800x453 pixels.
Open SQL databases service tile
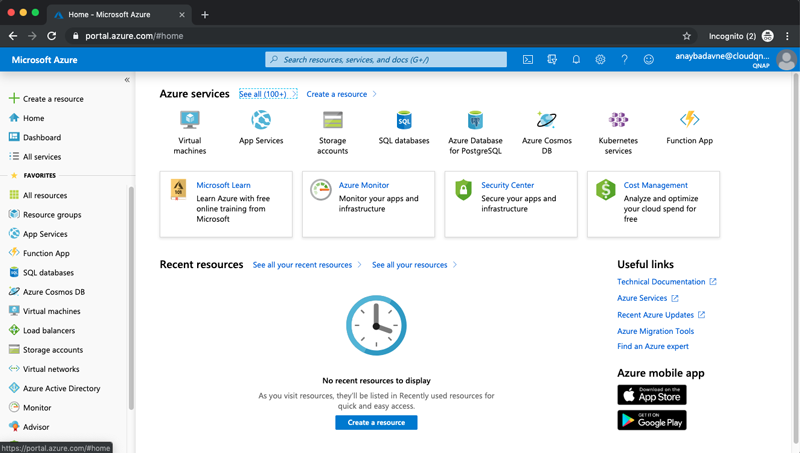tap(404, 128)
